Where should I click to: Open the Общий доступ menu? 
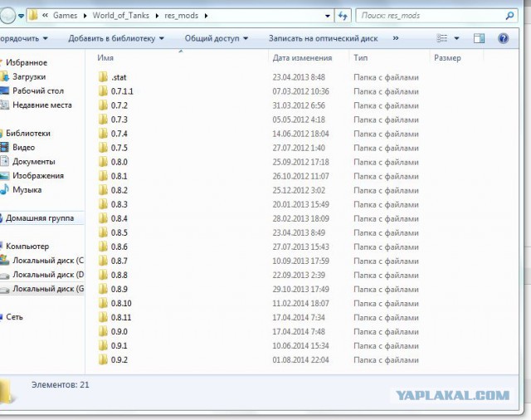216,38
